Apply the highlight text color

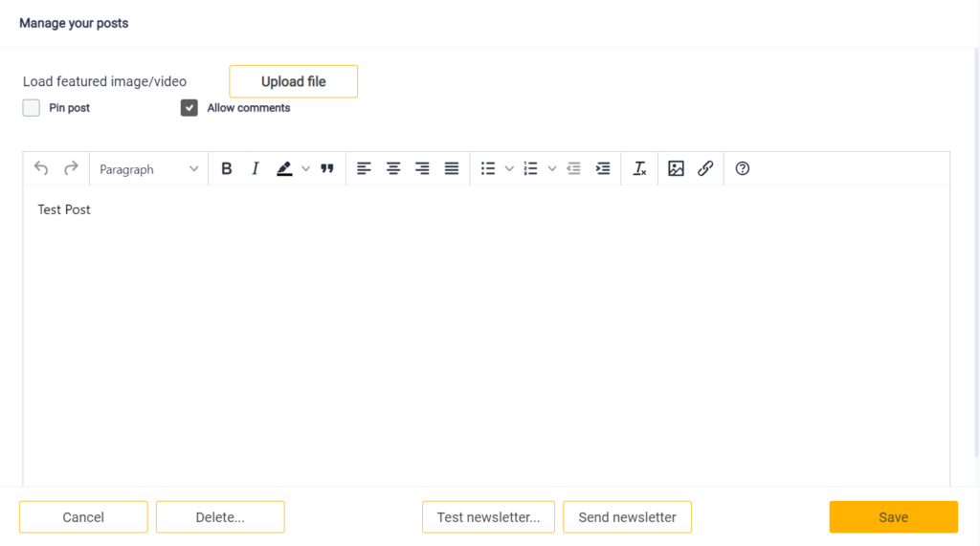284,168
